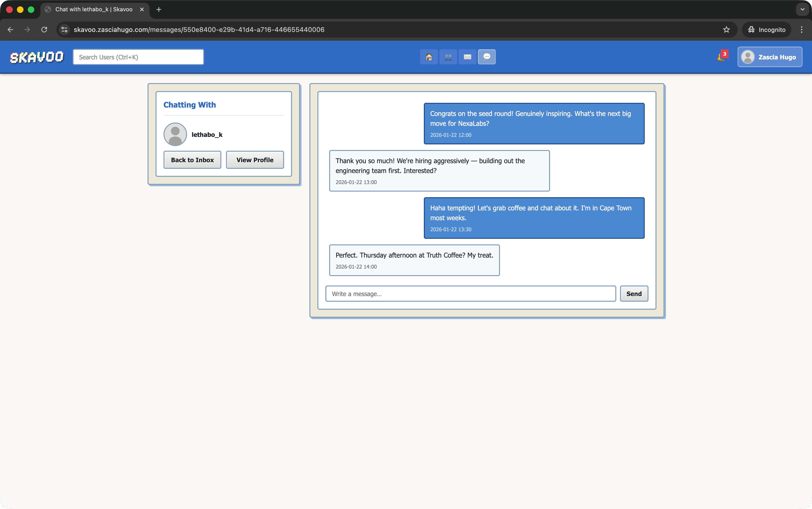Open the envelope Messages icon
Viewport: 812px width, 509px height.
468,57
